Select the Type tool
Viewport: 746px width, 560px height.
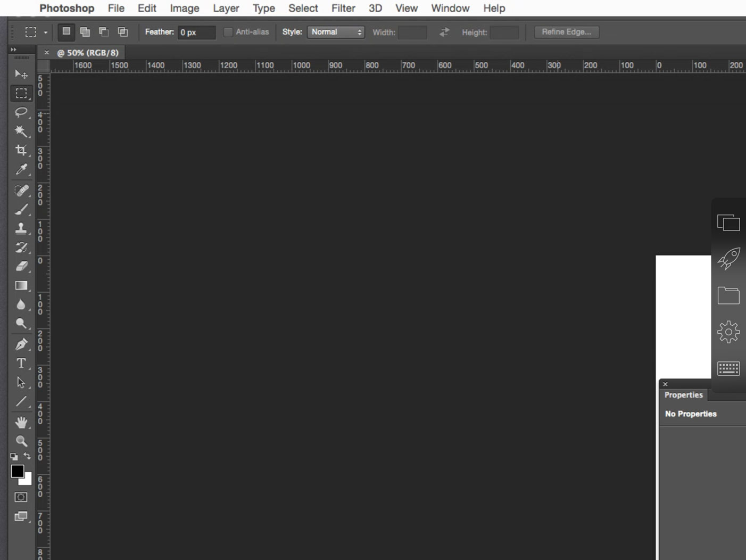(21, 364)
